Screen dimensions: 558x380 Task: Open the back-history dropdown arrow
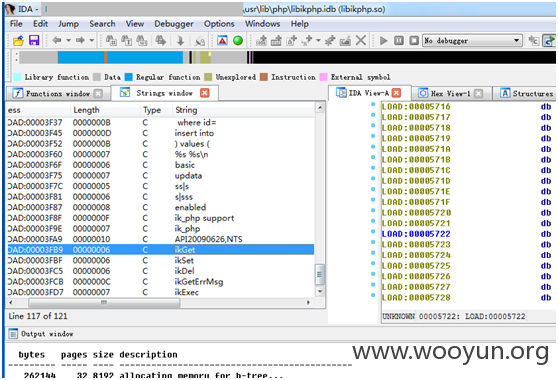(68, 41)
